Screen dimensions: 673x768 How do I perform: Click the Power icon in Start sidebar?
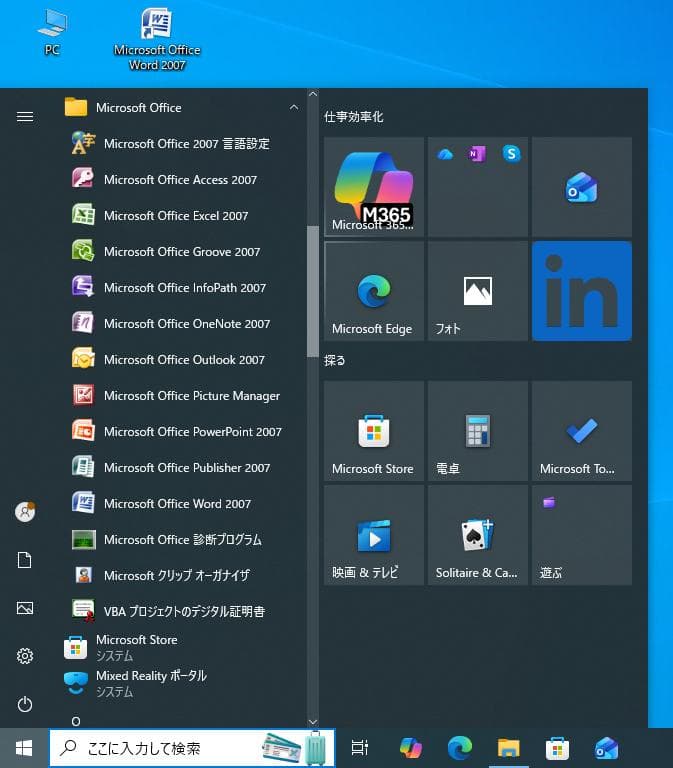[x=25, y=704]
